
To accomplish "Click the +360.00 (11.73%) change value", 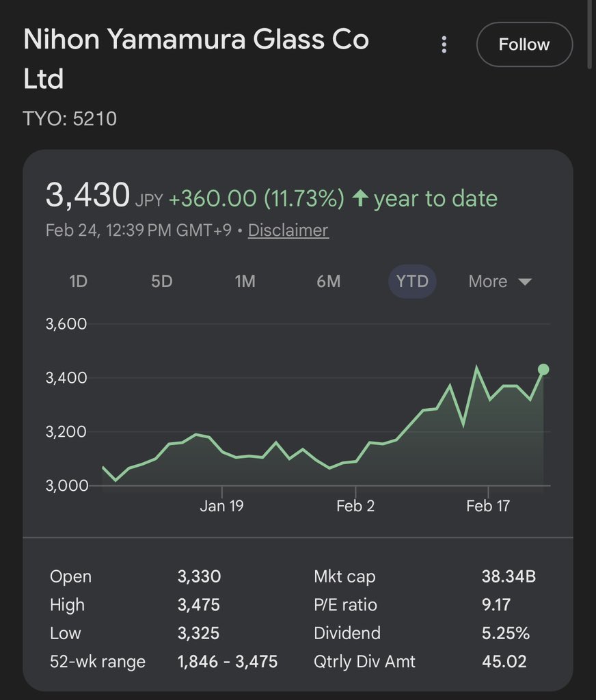I will coord(257,198).
